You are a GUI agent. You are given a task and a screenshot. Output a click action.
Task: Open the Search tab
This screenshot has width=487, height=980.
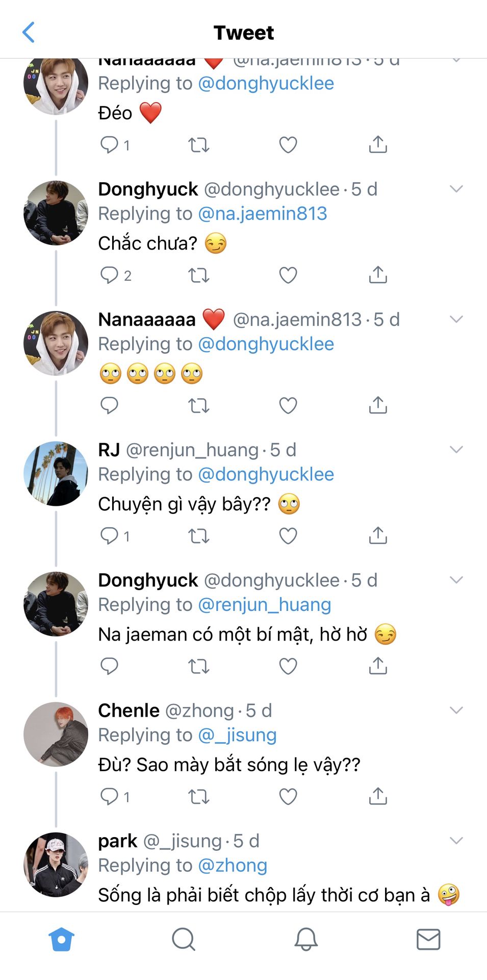click(x=184, y=939)
